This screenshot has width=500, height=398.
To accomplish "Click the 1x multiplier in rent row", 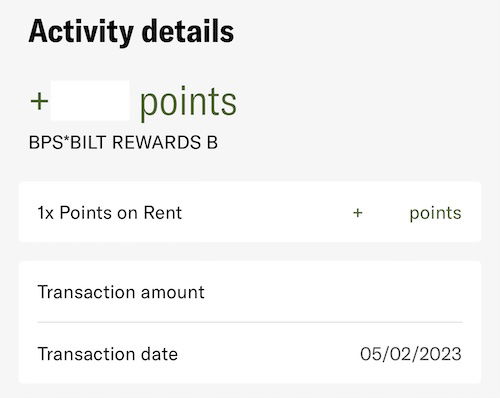I will (45, 213).
